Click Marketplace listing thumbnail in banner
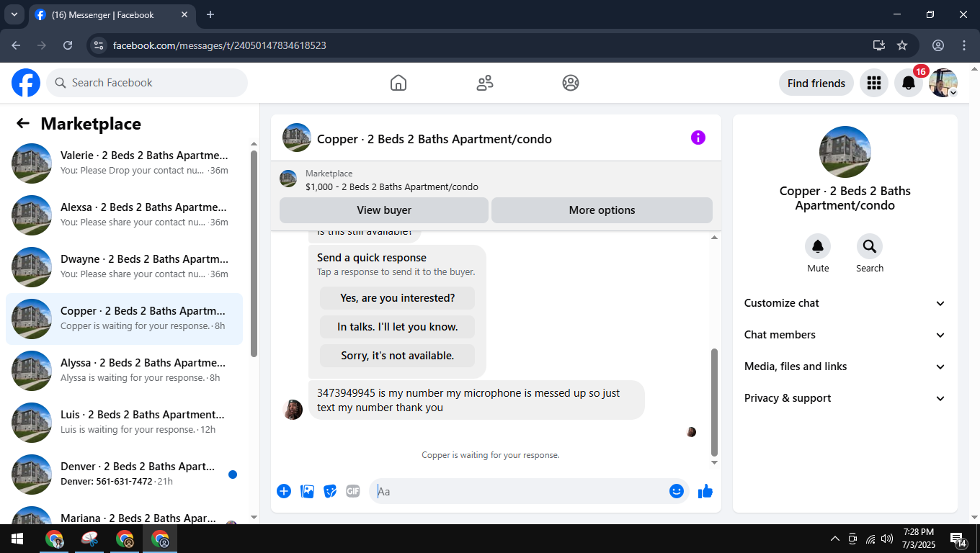The image size is (980, 553). (288, 179)
